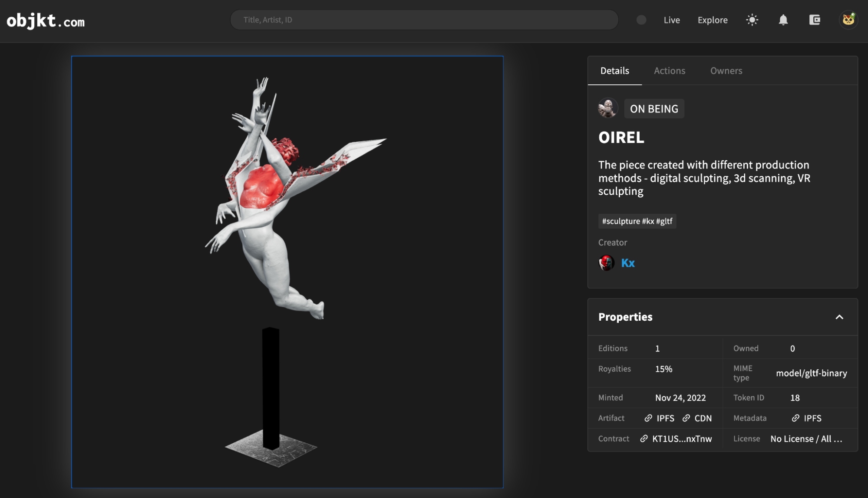Click the Title, Artist, ID search field

[423, 20]
